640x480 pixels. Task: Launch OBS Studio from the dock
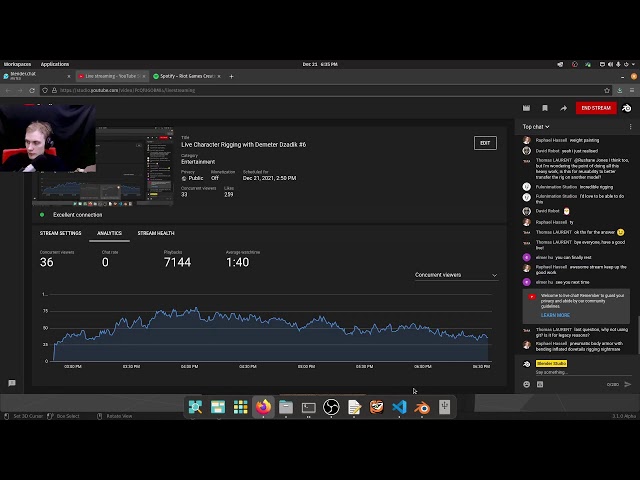point(331,407)
